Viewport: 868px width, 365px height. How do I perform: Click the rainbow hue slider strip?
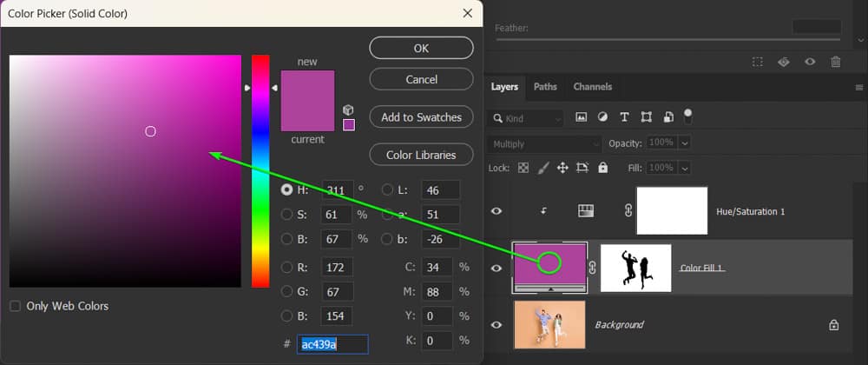click(x=260, y=174)
